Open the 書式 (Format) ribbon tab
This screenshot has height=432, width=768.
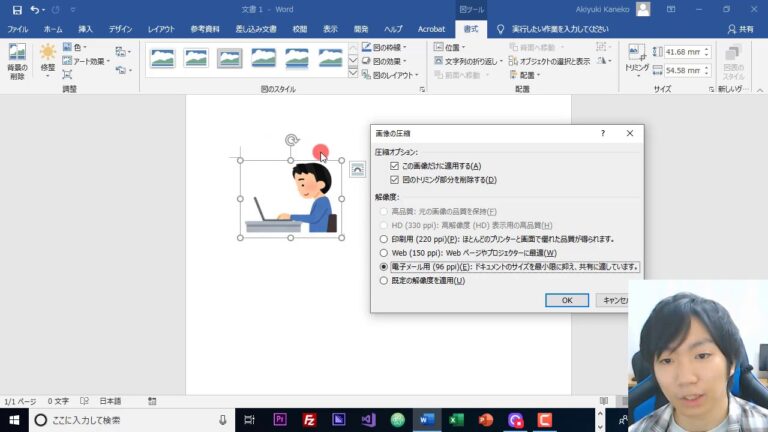tap(471, 29)
